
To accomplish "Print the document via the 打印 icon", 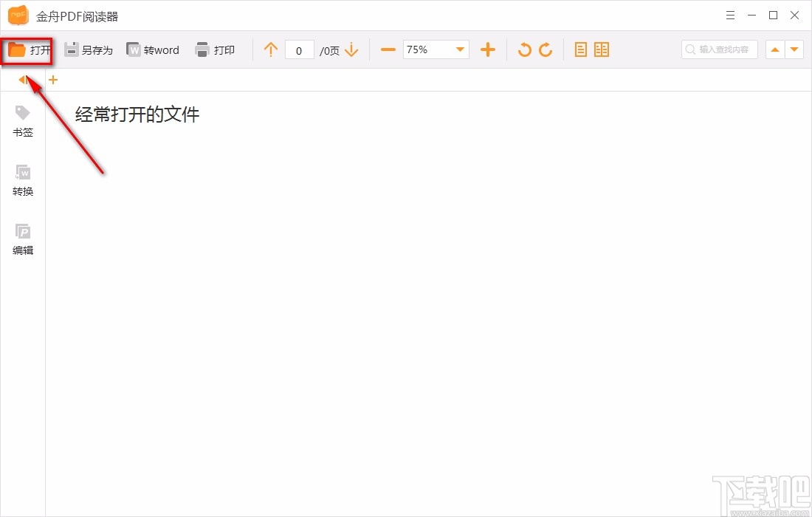I will click(216, 49).
